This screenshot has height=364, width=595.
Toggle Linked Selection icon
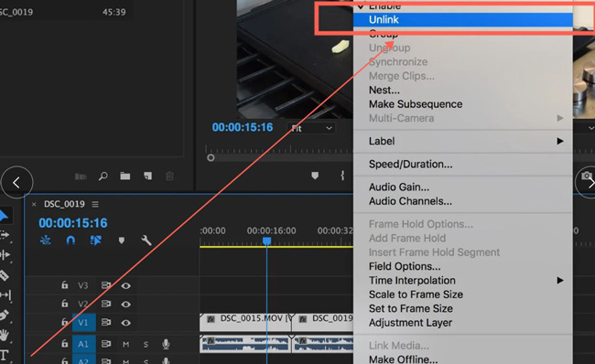pyautogui.click(x=95, y=240)
